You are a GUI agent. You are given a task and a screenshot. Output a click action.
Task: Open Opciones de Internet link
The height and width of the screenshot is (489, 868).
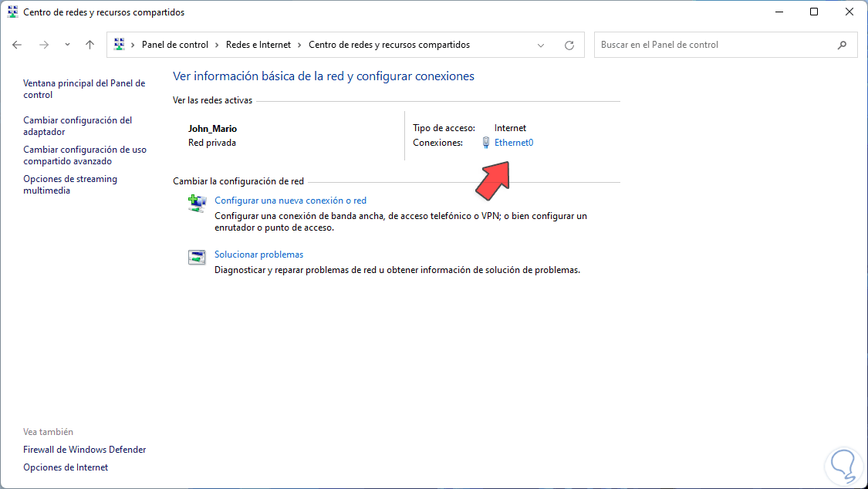[66, 467]
